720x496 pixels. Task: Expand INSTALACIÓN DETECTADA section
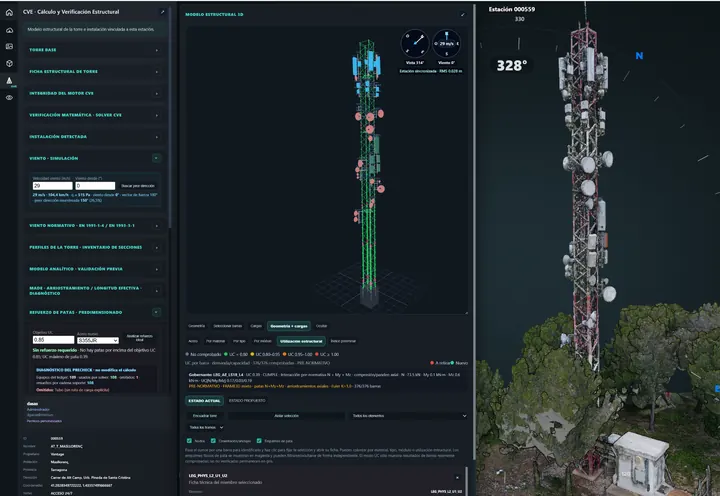point(94,136)
